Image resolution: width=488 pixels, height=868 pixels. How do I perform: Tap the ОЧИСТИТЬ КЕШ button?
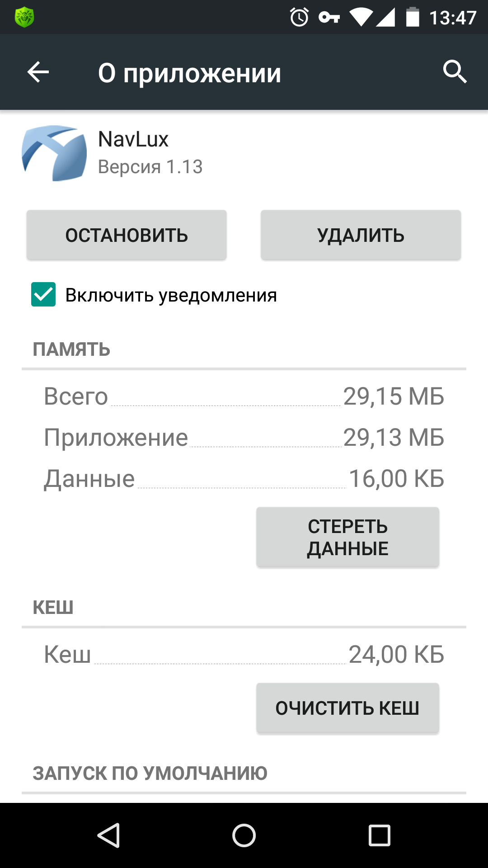point(347,708)
